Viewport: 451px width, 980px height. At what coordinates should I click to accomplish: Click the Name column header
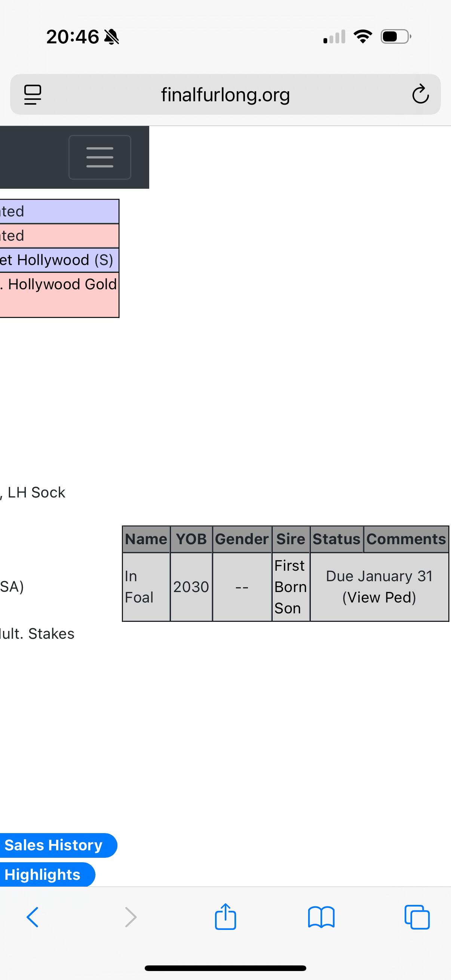pyautogui.click(x=146, y=539)
